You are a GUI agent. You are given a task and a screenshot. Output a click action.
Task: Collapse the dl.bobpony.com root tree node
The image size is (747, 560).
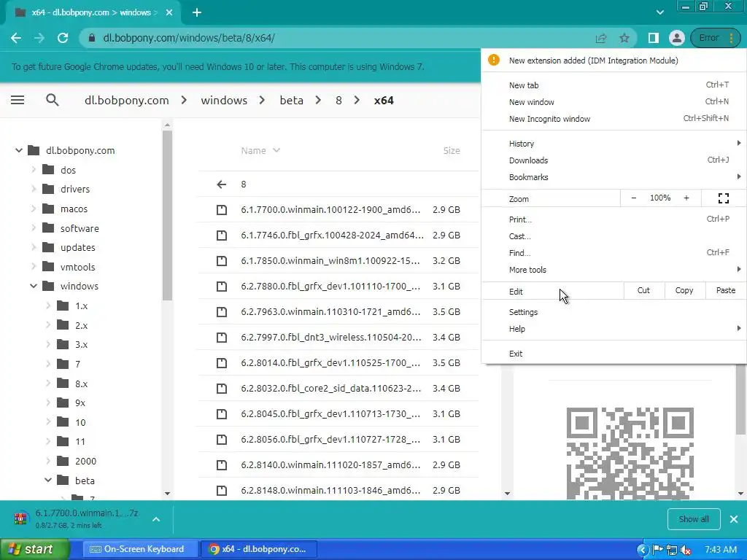[x=18, y=150]
